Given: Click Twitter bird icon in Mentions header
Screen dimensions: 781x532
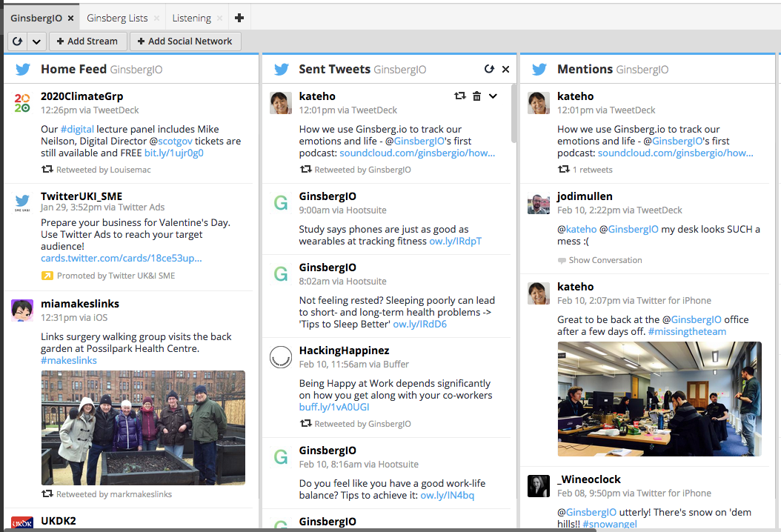Looking at the screenshot, I should coord(539,69).
